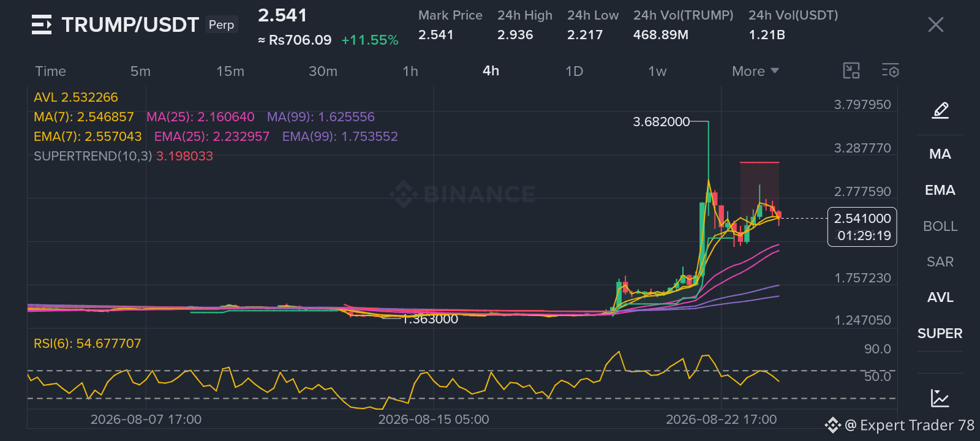This screenshot has width=980, height=441.
Task: Close the chart view with the X
Action: tap(935, 24)
